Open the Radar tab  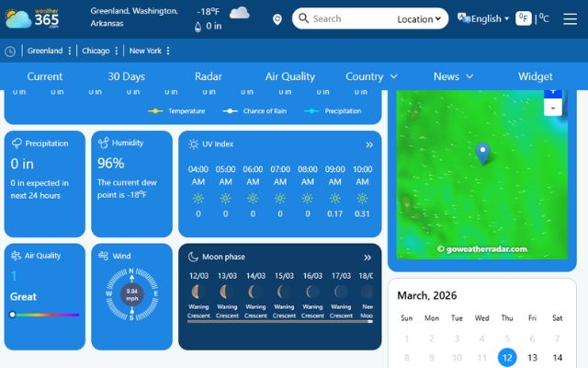tap(209, 76)
